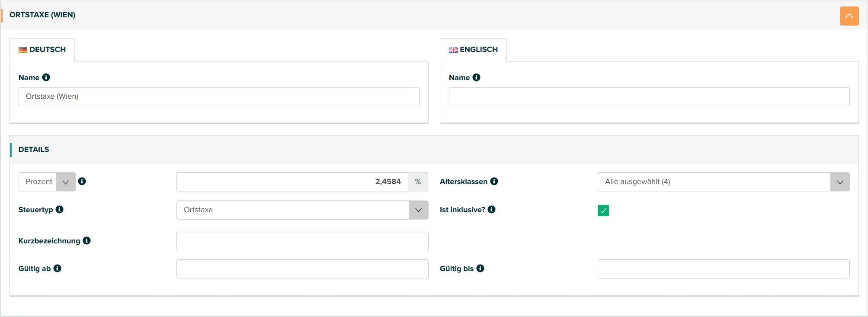868x317 pixels.
Task: Click the German name input field
Action: pos(219,97)
